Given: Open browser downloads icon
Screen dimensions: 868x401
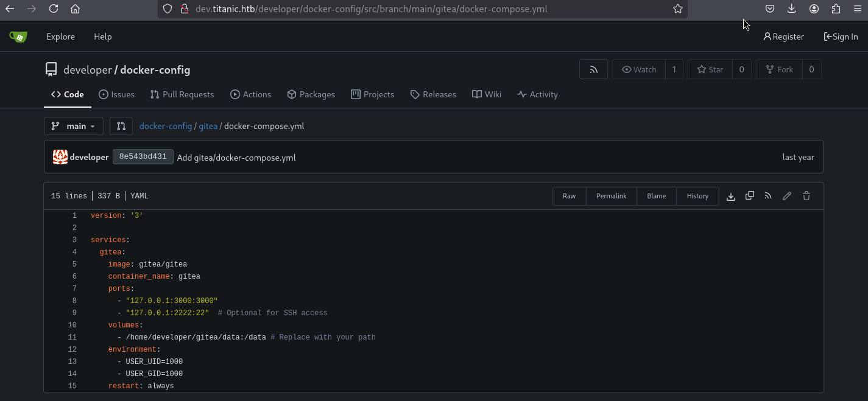Looking at the screenshot, I should pyautogui.click(x=792, y=9).
